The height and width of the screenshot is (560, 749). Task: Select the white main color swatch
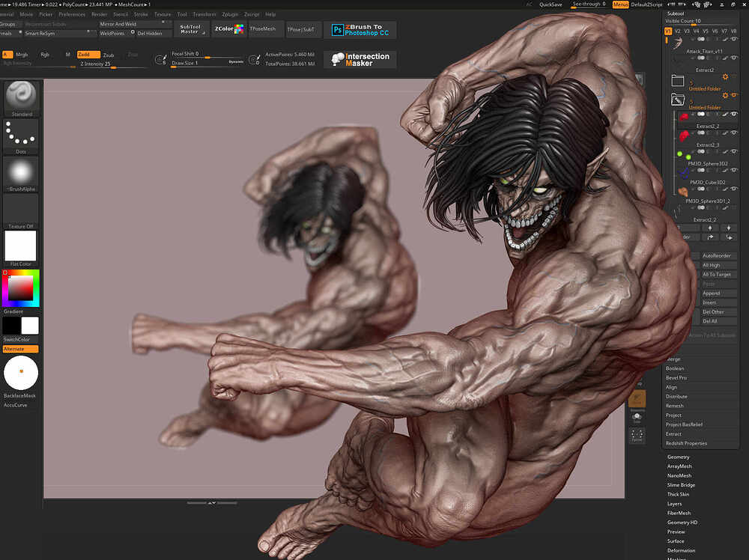(30, 326)
